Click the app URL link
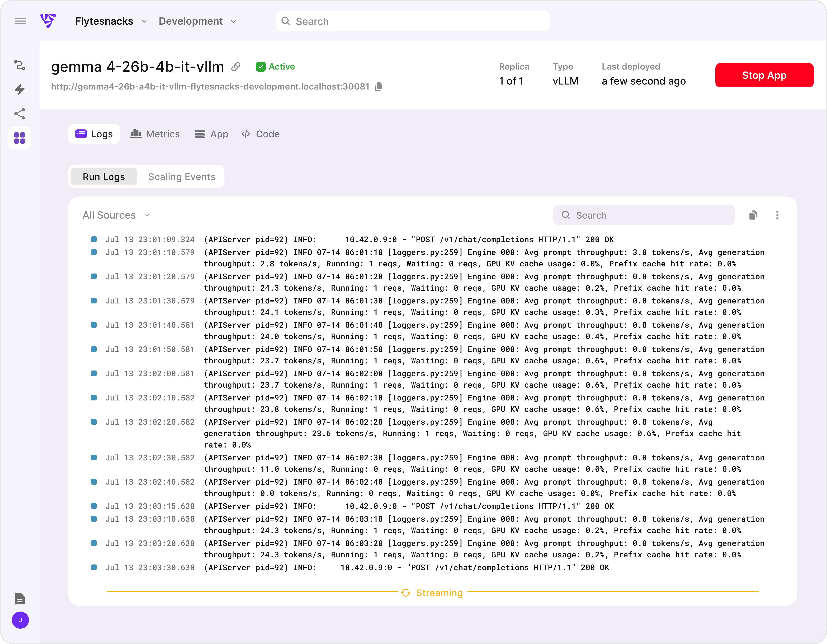827x644 pixels. tap(210, 87)
